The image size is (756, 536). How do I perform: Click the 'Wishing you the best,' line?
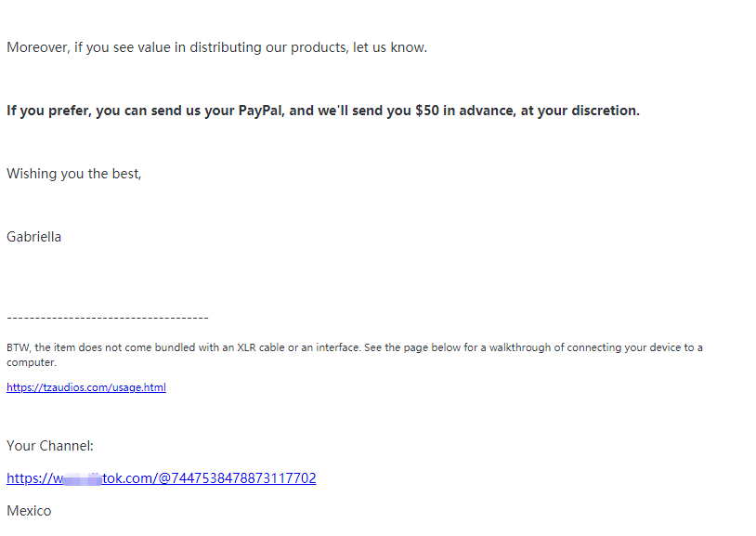point(73,174)
